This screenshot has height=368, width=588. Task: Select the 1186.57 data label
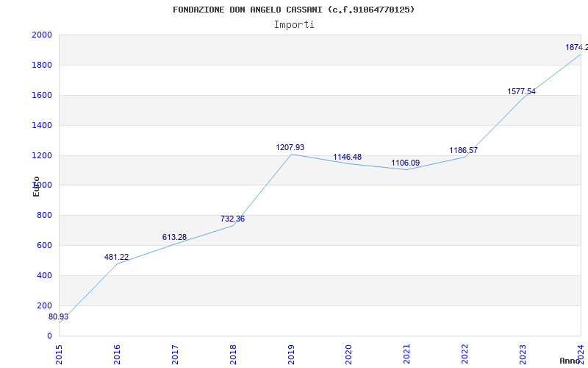(464, 151)
